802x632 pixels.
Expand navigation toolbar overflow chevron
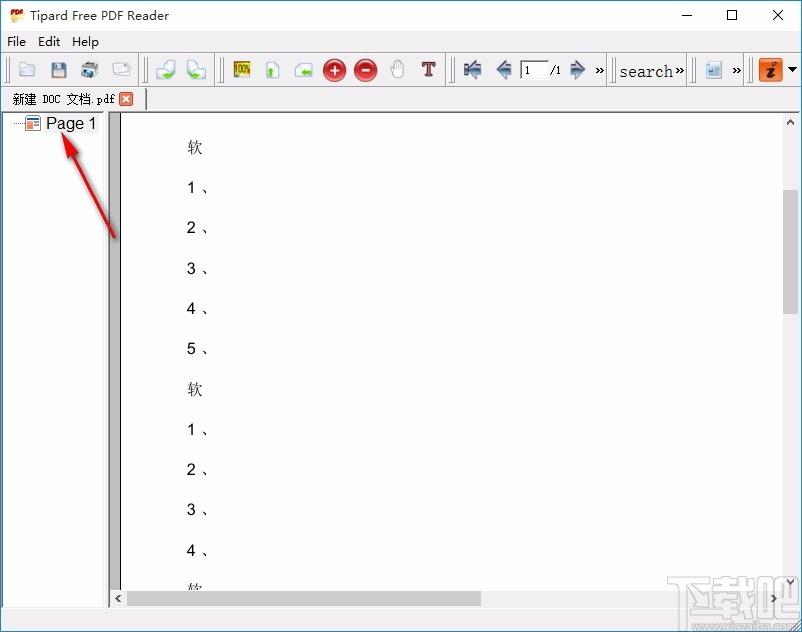pyautogui.click(x=599, y=71)
